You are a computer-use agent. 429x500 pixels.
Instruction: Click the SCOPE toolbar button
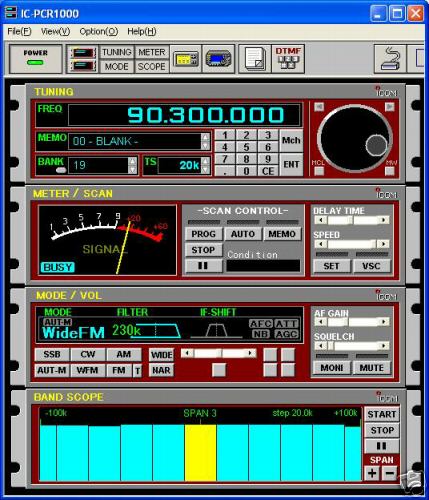click(x=152, y=66)
